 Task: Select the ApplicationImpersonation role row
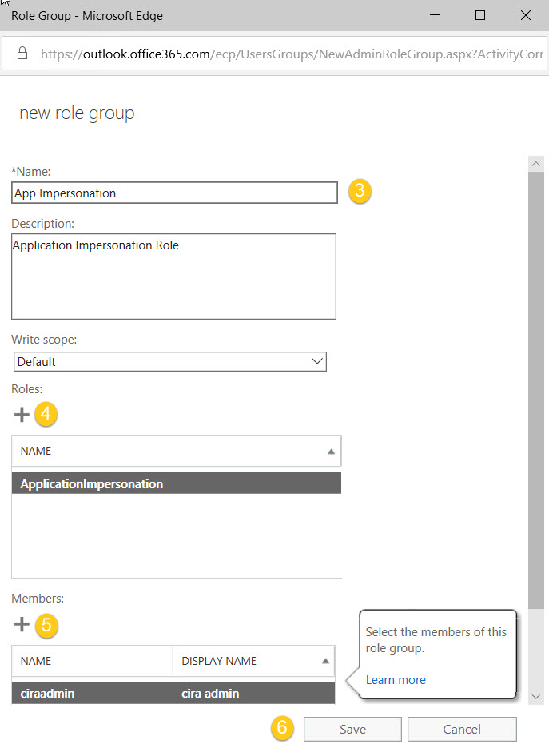click(177, 483)
